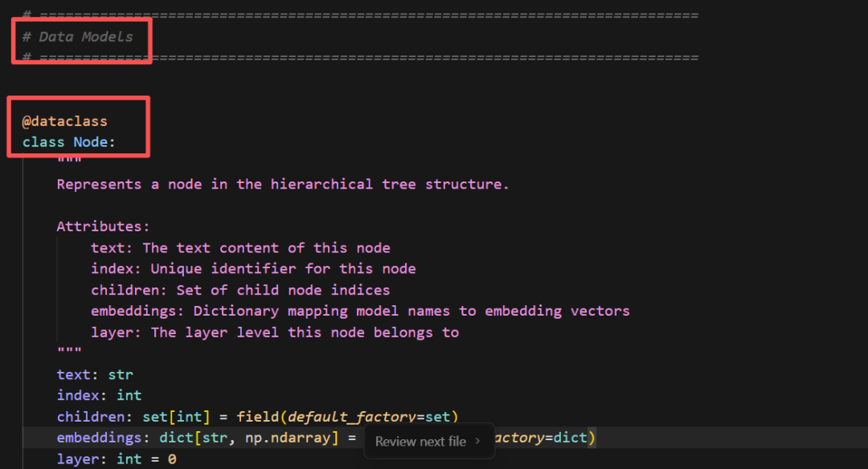Click the Review next file button
This screenshot has height=469, width=868.
coord(420,441)
